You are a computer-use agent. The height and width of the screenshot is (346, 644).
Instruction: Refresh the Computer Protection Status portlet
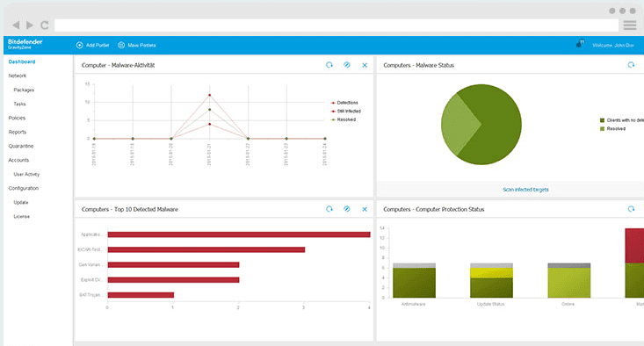point(631,209)
